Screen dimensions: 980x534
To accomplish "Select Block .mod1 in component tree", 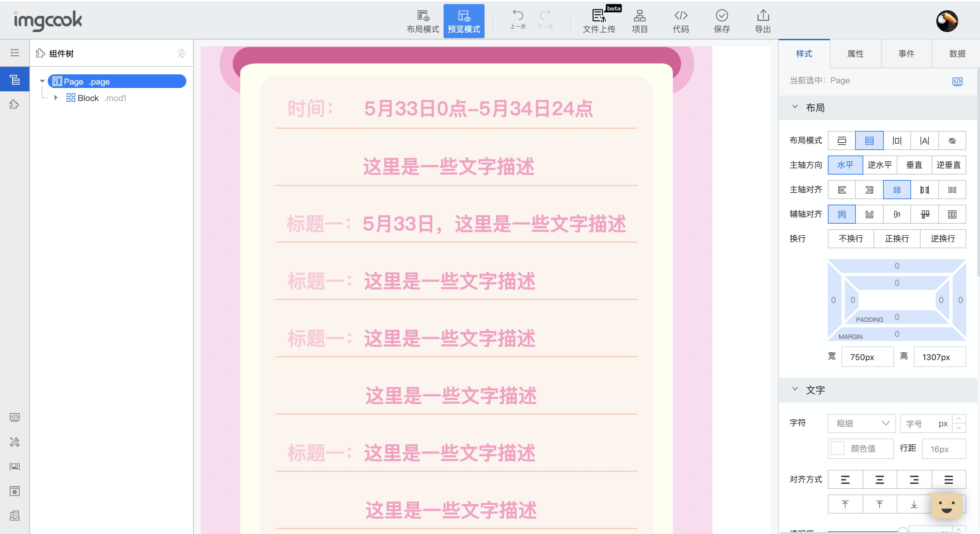I will point(96,98).
